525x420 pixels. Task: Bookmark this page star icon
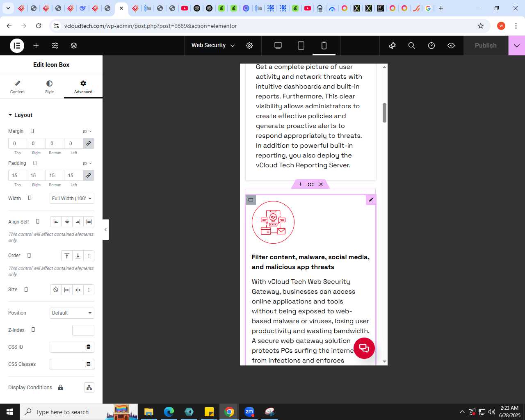(481, 26)
